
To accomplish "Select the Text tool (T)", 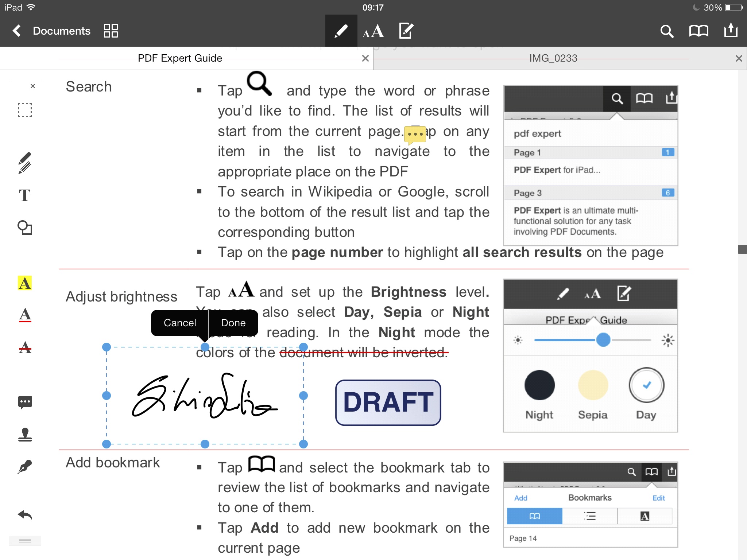I will tap(25, 195).
